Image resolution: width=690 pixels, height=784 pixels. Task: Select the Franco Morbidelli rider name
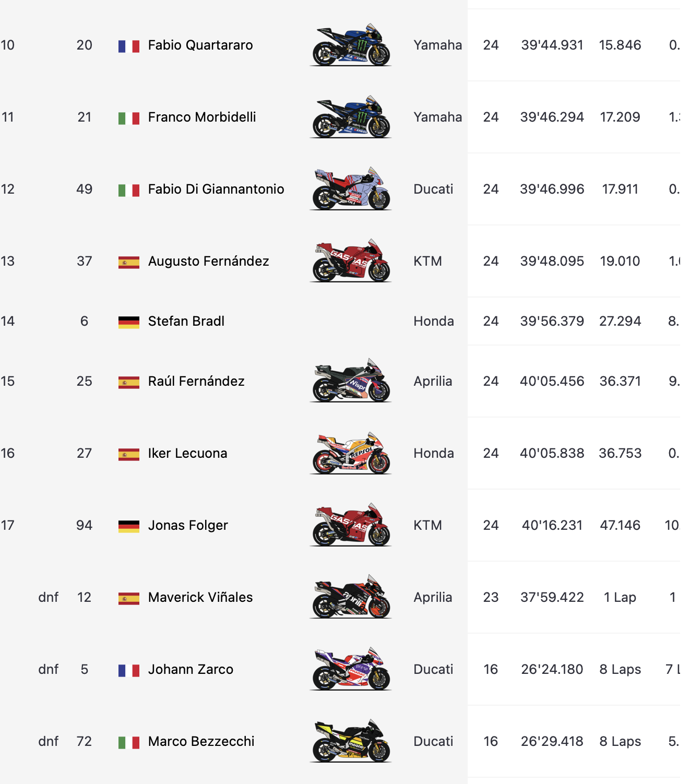tap(202, 117)
